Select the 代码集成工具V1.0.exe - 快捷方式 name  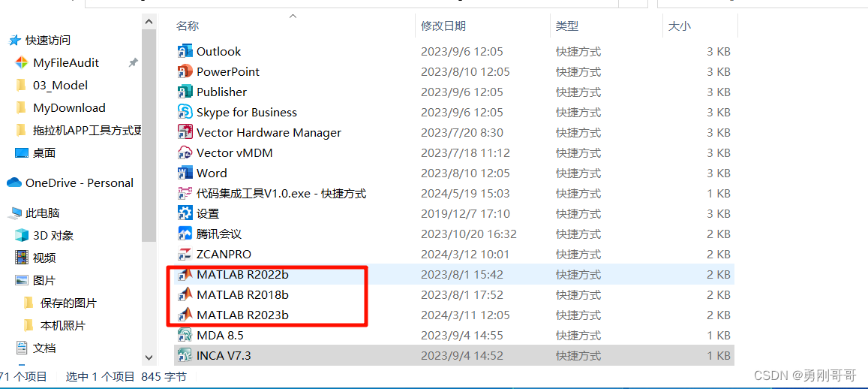pyautogui.click(x=281, y=194)
